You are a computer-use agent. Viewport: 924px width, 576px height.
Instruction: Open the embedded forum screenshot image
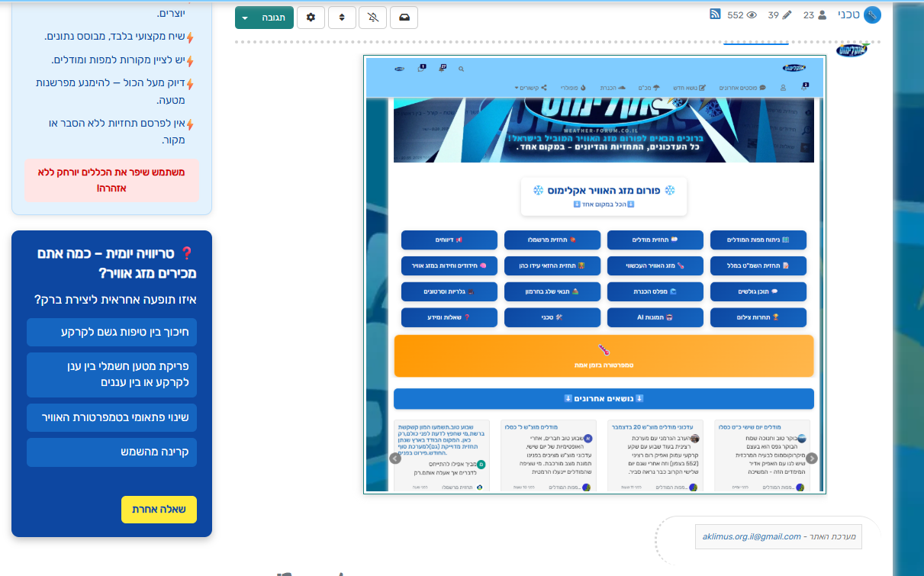(x=594, y=275)
